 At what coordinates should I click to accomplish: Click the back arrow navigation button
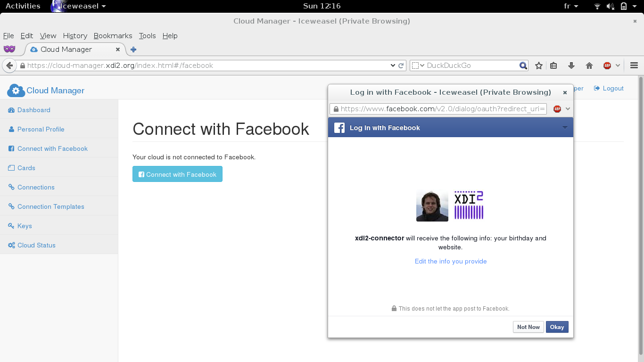click(9, 66)
